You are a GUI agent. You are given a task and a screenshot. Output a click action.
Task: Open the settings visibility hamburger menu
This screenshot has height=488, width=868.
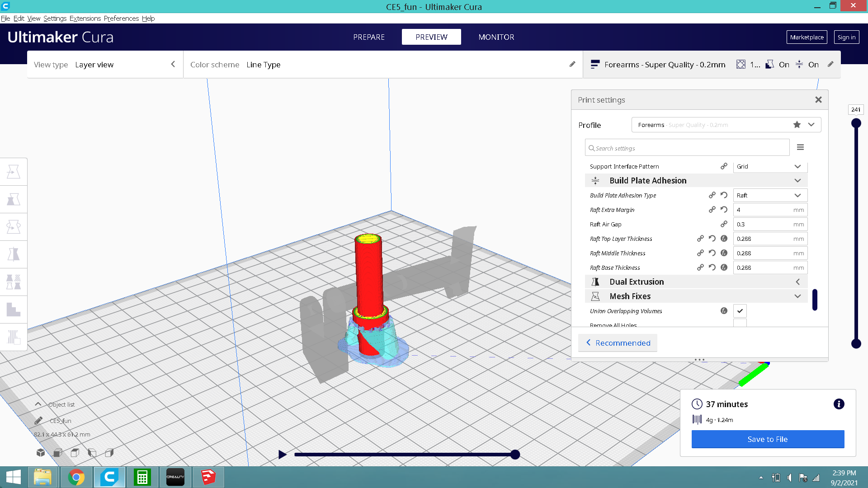point(800,147)
